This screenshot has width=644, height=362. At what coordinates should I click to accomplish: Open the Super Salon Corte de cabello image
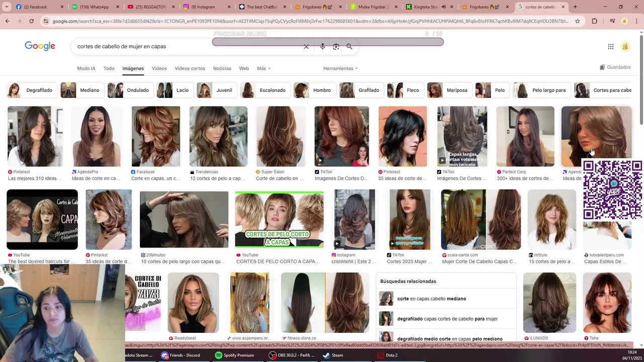coord(280,136)
